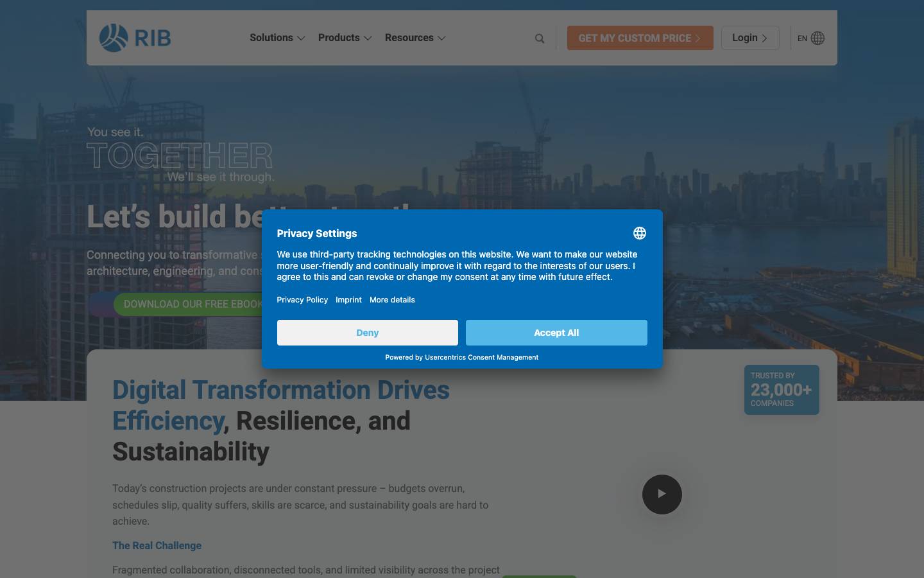
Task: Open the Imprint link
Action: [348, 300]
